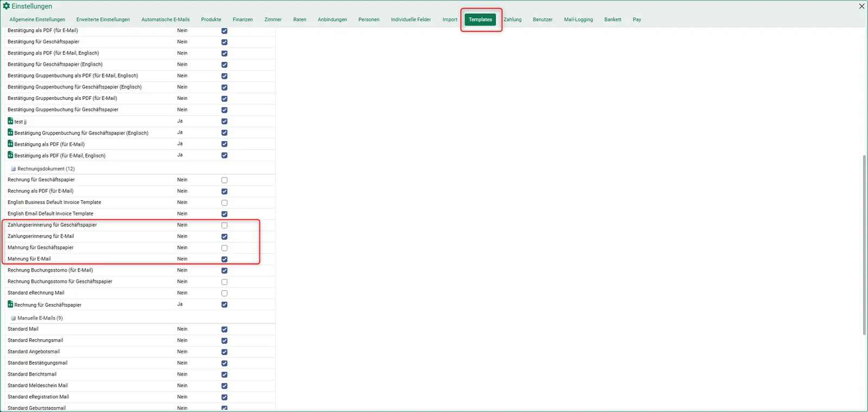
Task: Click the green template icon beside 'test jj'
Action: click(x=10, y=121)
